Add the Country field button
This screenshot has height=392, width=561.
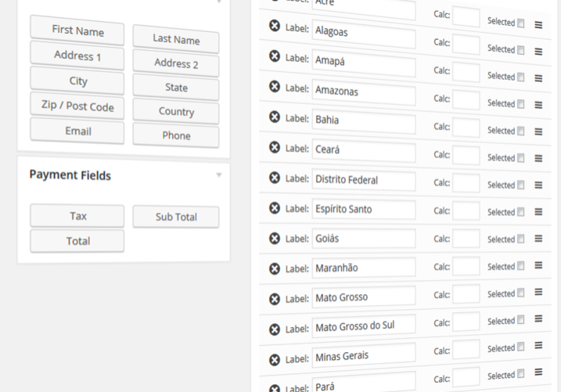(176, 111)
